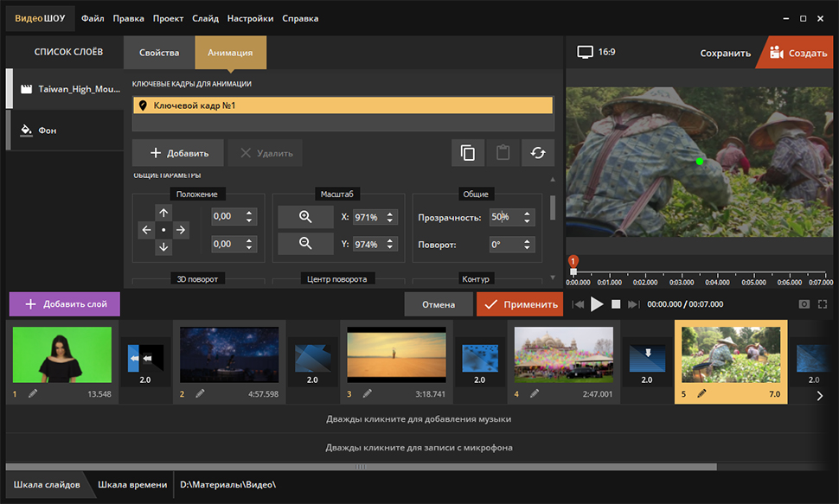Stop the preview playback
The height and width of the screenshot is (504, 839).
click(616, 304)
